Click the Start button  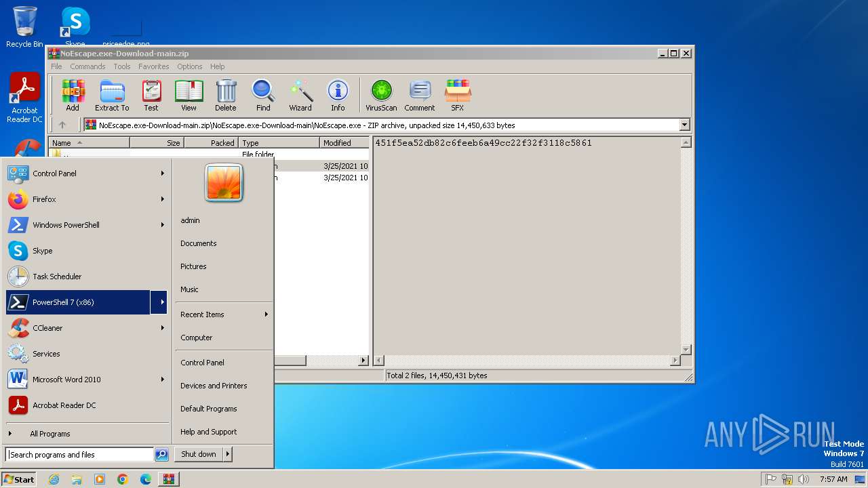coord(19,479)
